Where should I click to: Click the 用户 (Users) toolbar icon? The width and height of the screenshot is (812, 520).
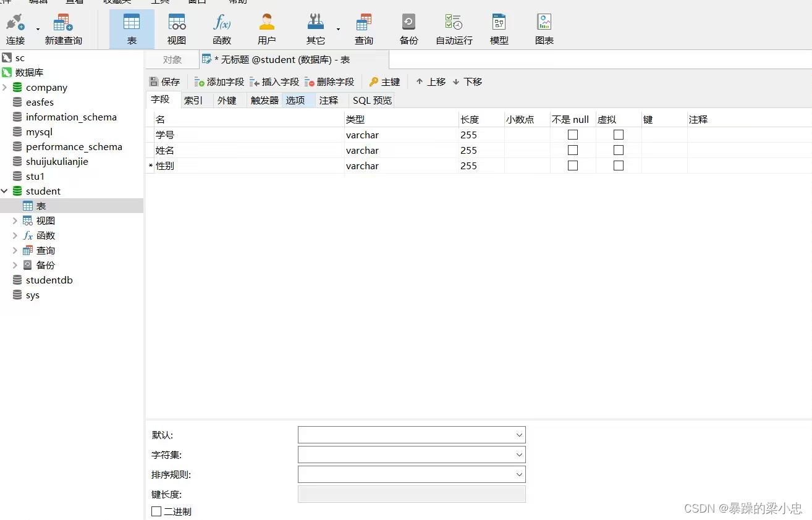click(x=266, y=28)
